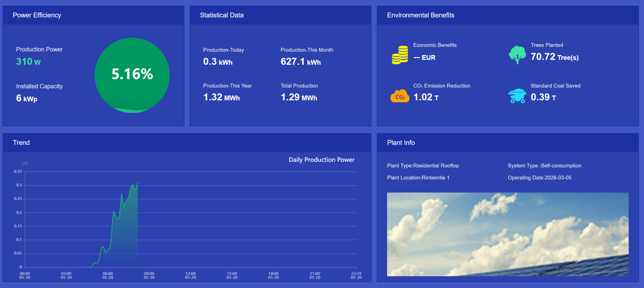Click the 70.72 Tree(s) value

tap(554, 57)
